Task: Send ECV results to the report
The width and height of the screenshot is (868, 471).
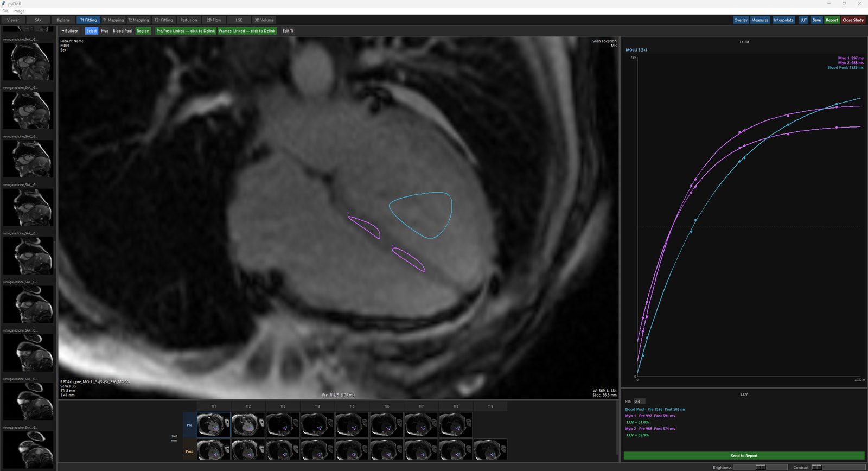Action: click(744, 456)
